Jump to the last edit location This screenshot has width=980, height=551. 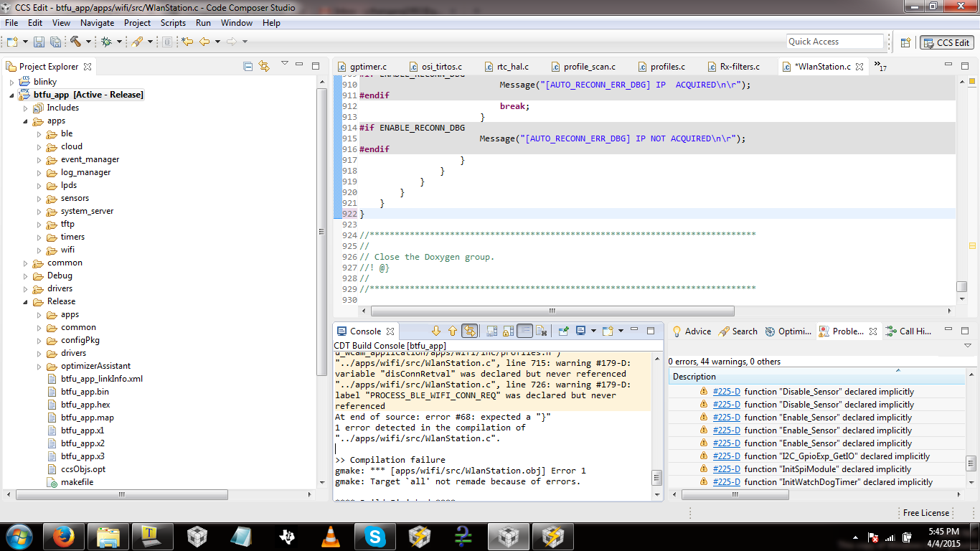pyautogui.click(x=187, y=42)
